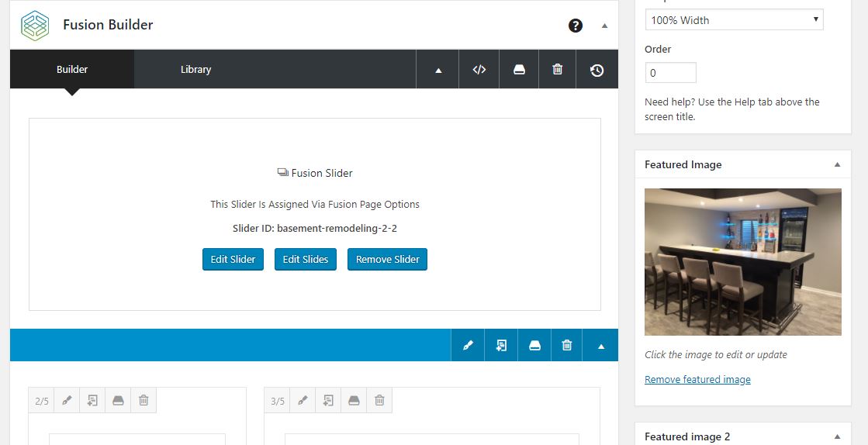Viewport: 868px width, 445px height.
Task: Delete page layout trash icon in toolbar
Action: [x=558, y=70]
